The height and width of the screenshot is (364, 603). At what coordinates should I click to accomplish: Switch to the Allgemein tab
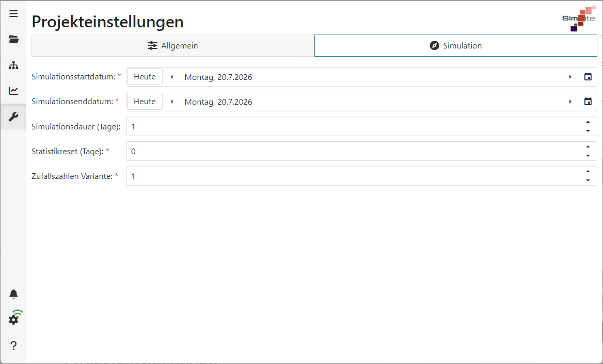[173, 46]
